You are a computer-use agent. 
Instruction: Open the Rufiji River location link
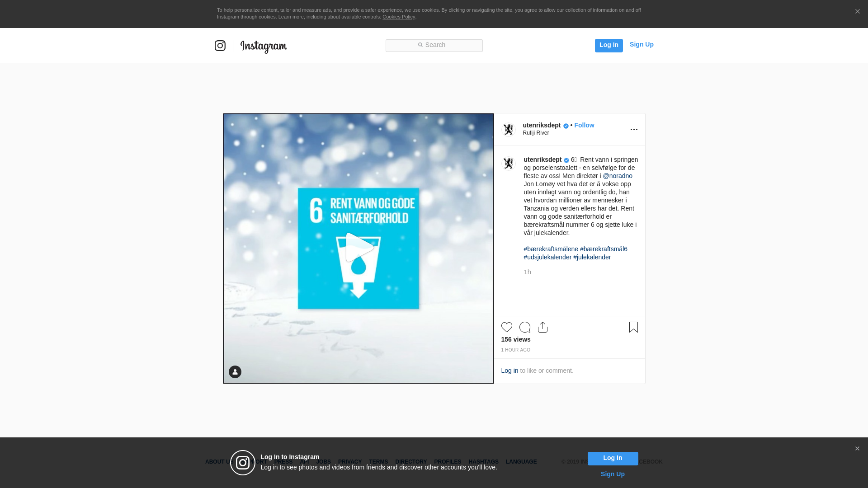[x=536, y=133]
